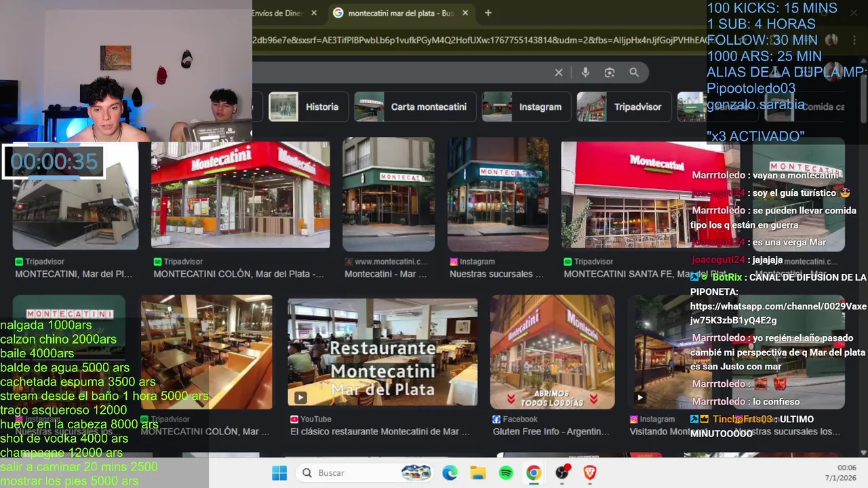The width and height of the screenshot is (868, 488).
Task: Filter images by Historia chip
Action: point(307,107)
